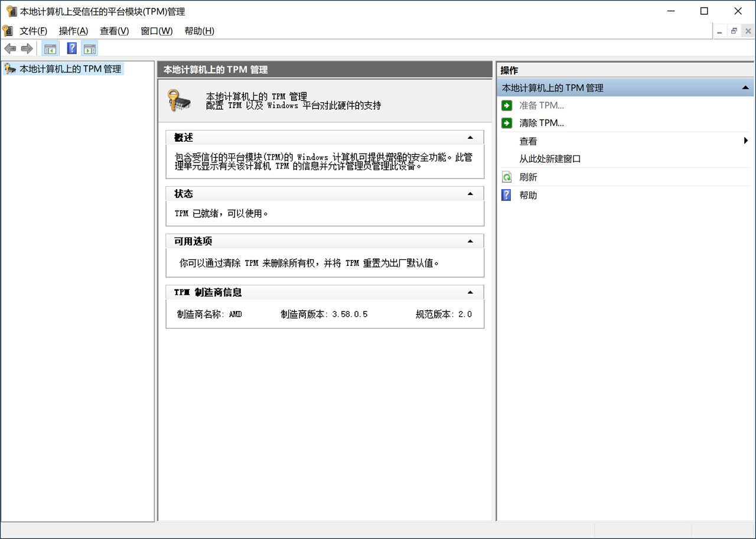Click the 刷新 action link
This screenshot has height=539, width=756.
coord(527,177)
